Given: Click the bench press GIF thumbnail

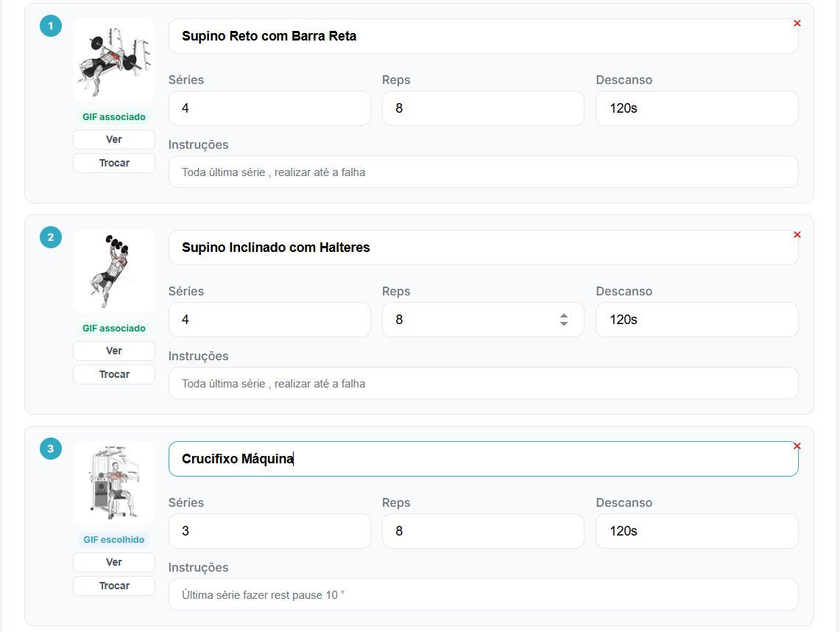Looking at the screenshot, I should coord(114,60).
